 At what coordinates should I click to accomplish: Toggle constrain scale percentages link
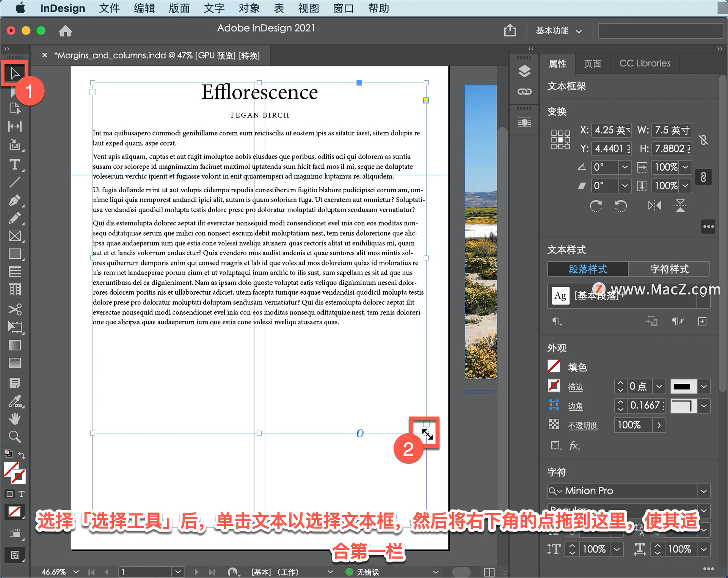(x=704, y=177)
